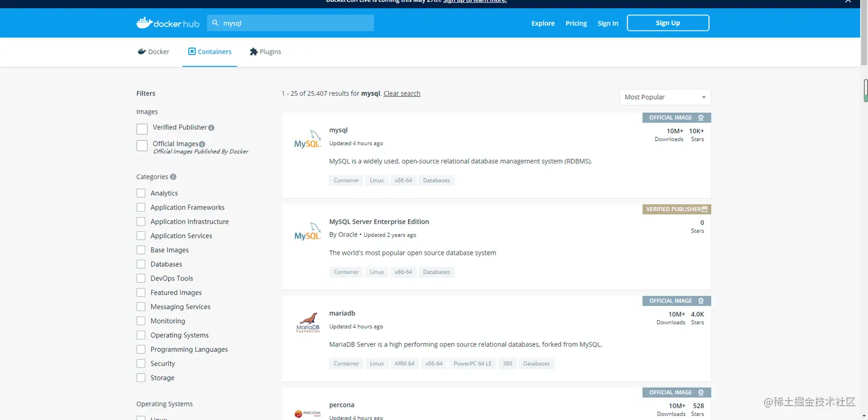
Task: Open the Explore page
Action: click(543, 23)
